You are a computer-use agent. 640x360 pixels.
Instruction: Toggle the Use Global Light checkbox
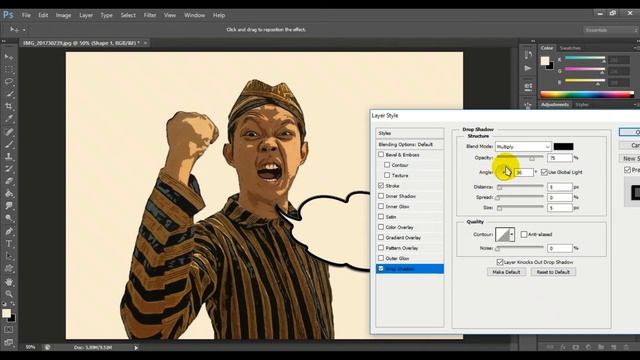click(x=544, y=172)
